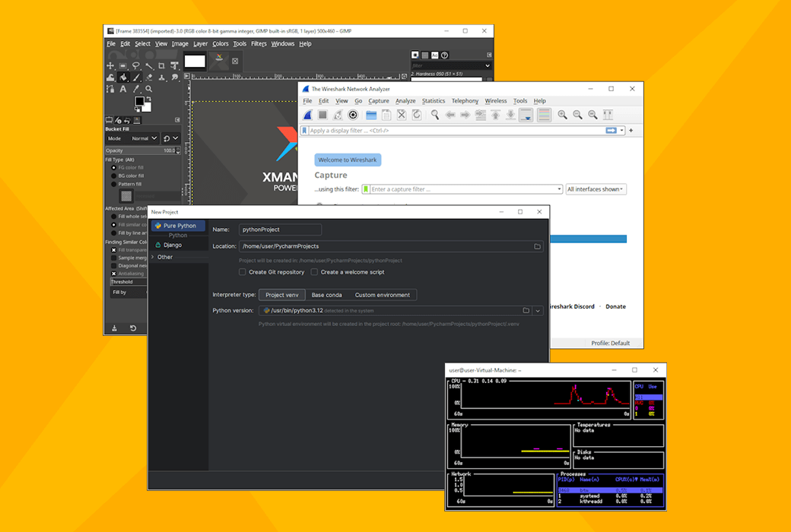Choose Custom environment interpreter type
This screenshot has width=791, height=532.
click(383, 295)
